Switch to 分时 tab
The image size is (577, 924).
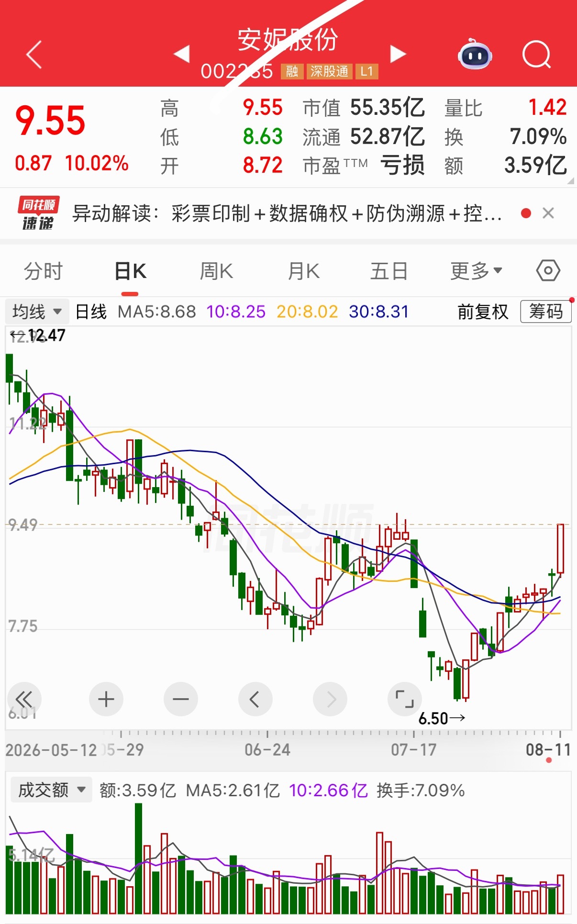point(43,271)
